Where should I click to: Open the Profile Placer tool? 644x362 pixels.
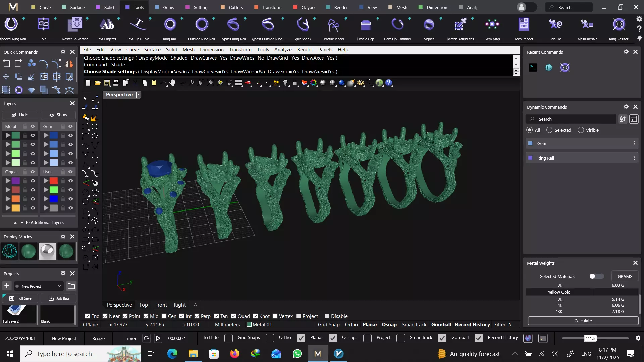click(x=334, y=28)
